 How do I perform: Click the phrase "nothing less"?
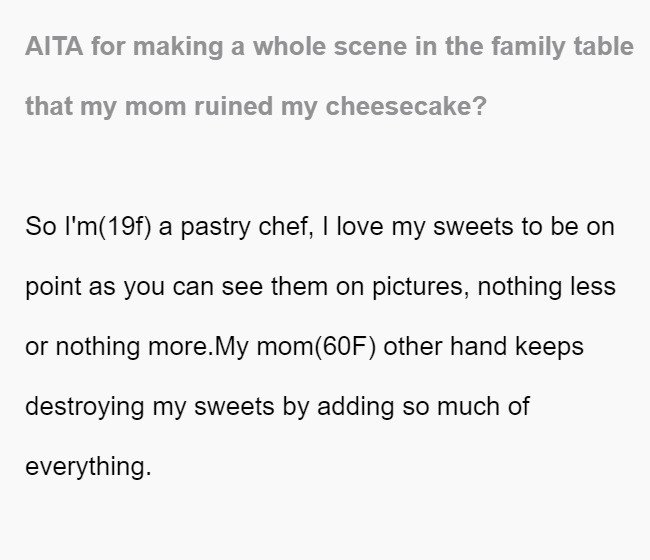546,287
